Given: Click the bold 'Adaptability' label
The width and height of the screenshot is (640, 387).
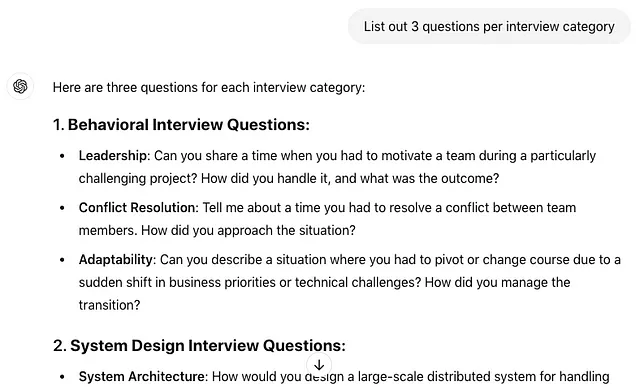Looking at the screenshot, I should point(116,260).
